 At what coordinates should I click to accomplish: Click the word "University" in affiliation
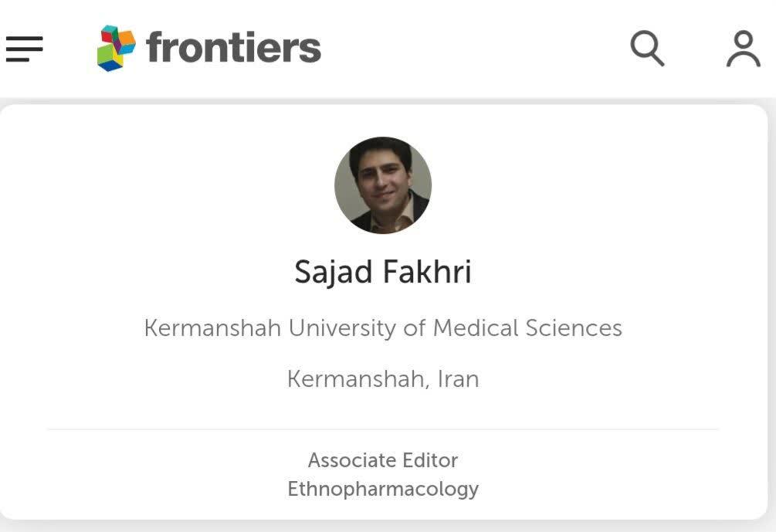[x=342, y=328]
